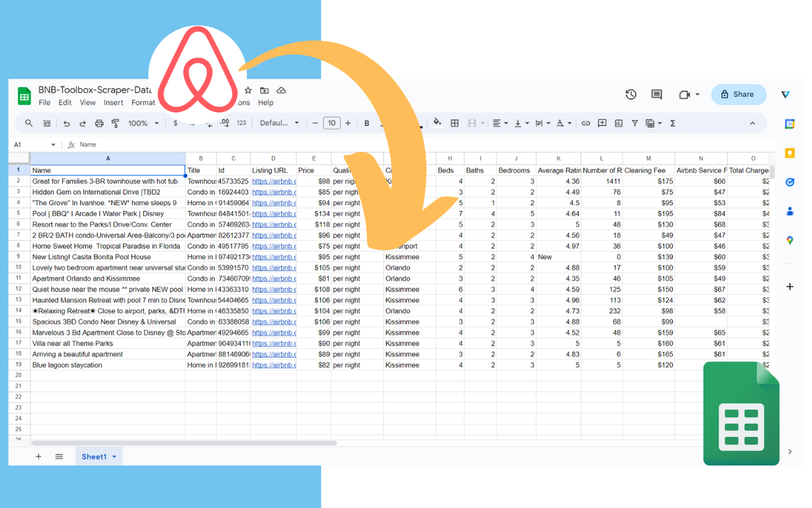
Task: Create a filter with the funnel icon
Action: click(x=634, y=123)
